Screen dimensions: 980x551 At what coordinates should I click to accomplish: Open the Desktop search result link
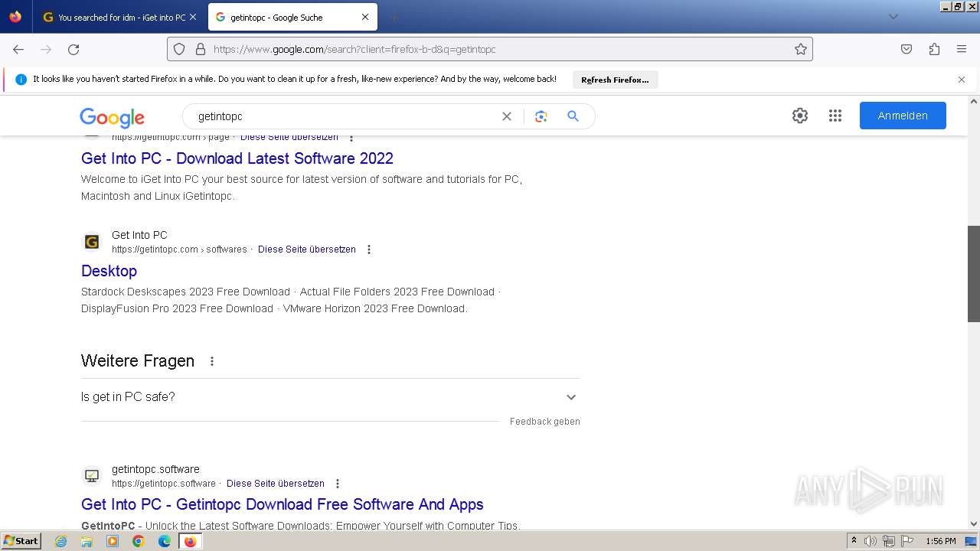(109, 271)
